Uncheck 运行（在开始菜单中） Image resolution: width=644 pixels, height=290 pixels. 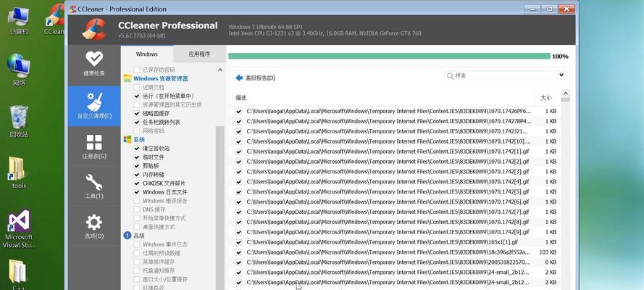pos(137,96)
